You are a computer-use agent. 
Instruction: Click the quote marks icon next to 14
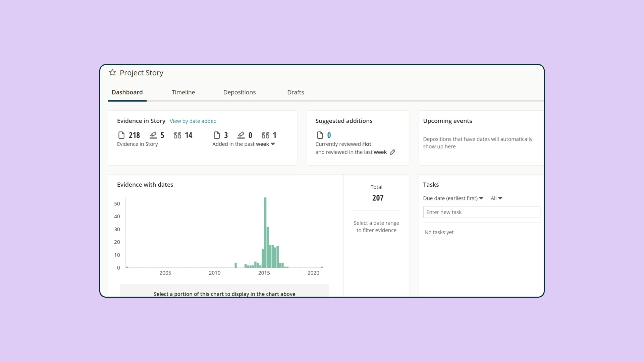(x=177, y=135)
